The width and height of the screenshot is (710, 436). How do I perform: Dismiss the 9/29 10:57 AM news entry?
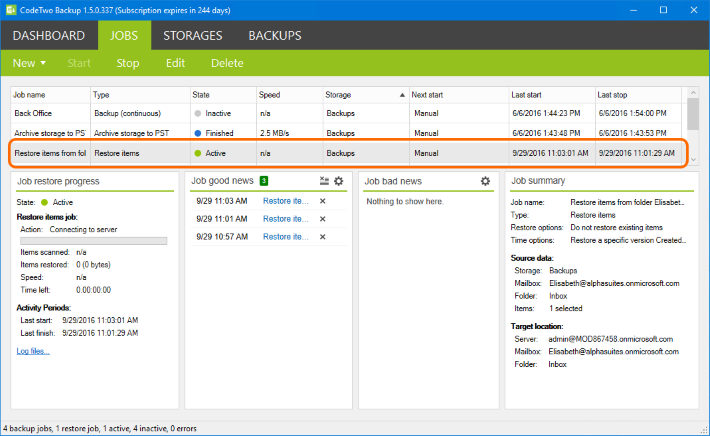coord(322,236)
